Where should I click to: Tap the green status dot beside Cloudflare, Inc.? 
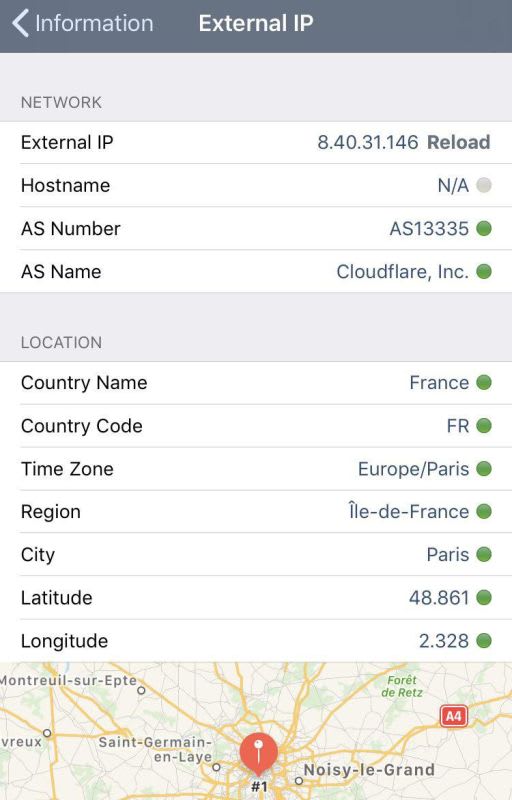tap(483, 271)
